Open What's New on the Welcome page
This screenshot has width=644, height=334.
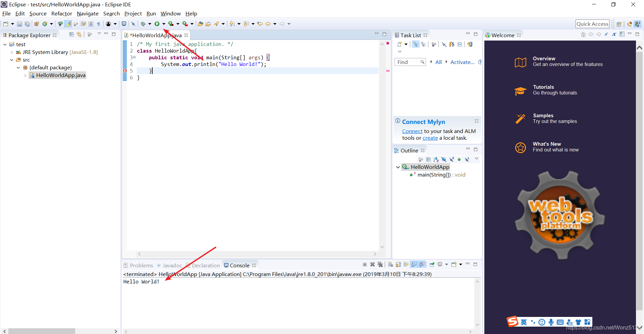click(547, 144)
